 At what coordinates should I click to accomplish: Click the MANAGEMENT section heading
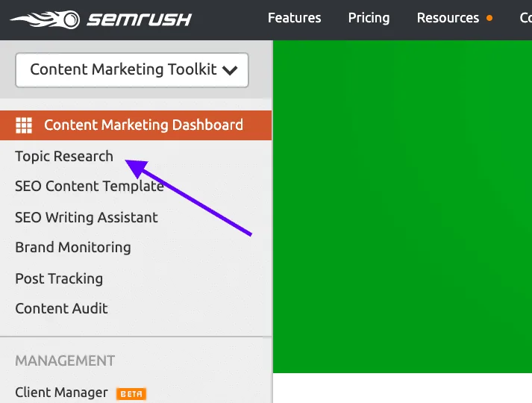pyautogui.click(x=65, y=360)
